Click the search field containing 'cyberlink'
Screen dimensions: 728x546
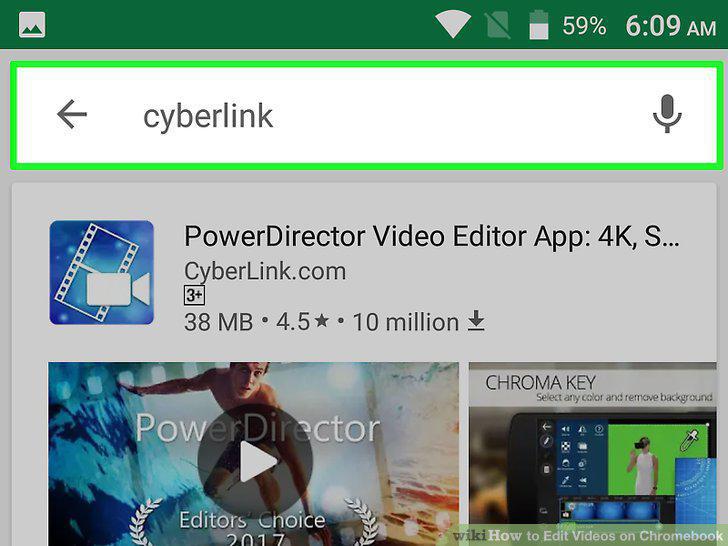pyautogui.click(x=367, y=115)
